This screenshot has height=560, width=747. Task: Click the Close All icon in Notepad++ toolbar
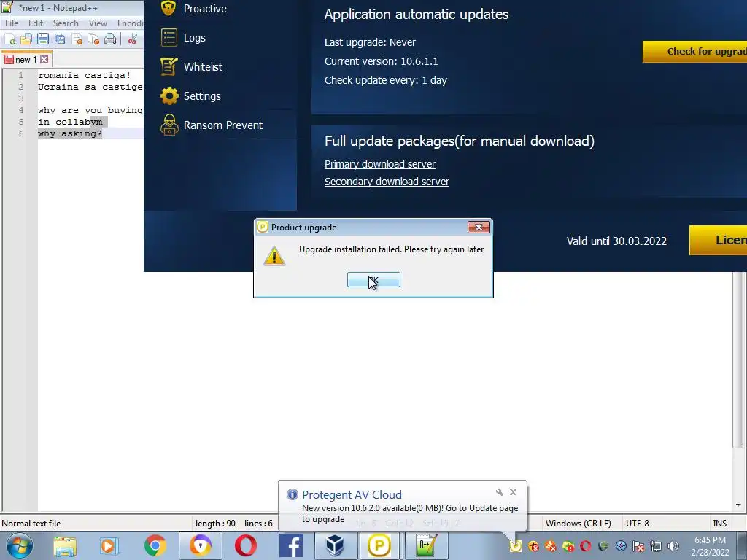pos(93,39)
